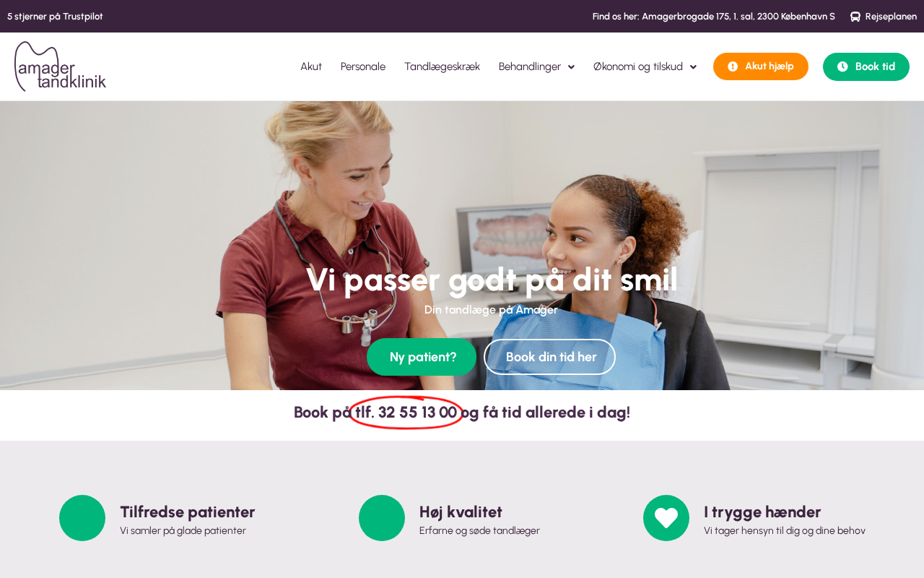
Task: Open the Tandlægeskræk page
Action: 442,66
